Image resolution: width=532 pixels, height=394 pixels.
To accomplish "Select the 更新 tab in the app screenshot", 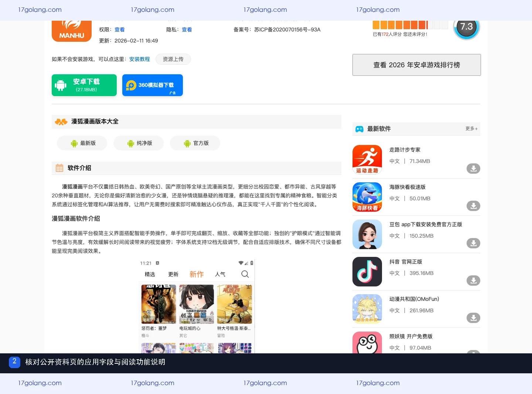I will point(173,274).
